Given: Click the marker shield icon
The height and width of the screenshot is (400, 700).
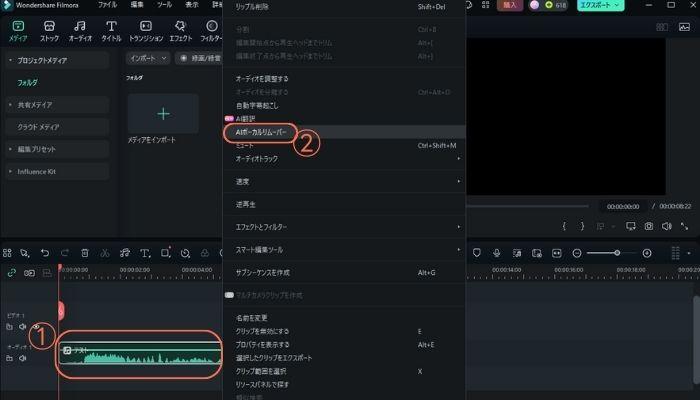Looking at the screenshot, I should [x=476, y=253].
